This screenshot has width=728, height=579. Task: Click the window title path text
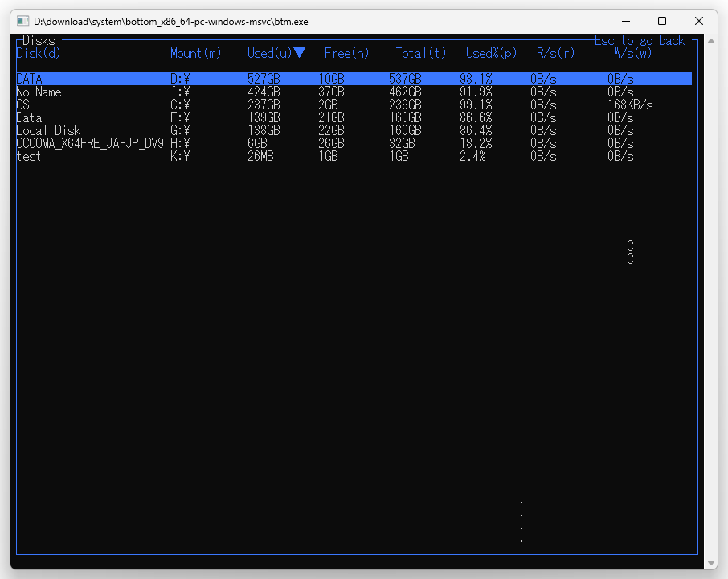171,22
